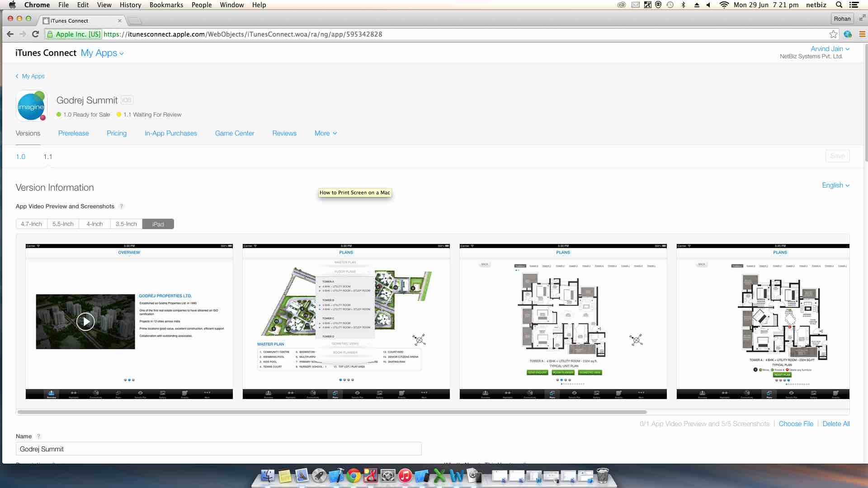
Task: Open the Bookmarks menu in menu bar
Action: coord(166,5)
